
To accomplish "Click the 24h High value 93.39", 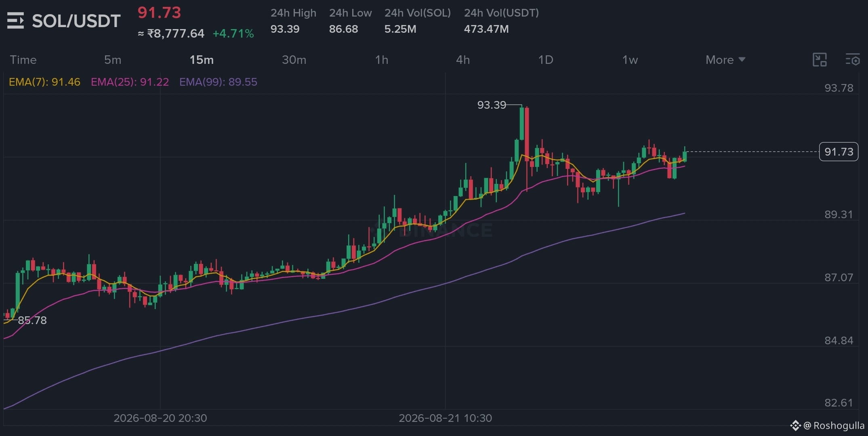I will 285,29.
